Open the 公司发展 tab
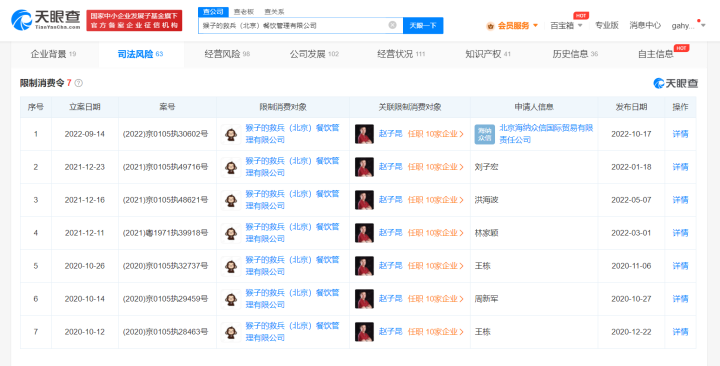720x366 pixels. point(314,54)
